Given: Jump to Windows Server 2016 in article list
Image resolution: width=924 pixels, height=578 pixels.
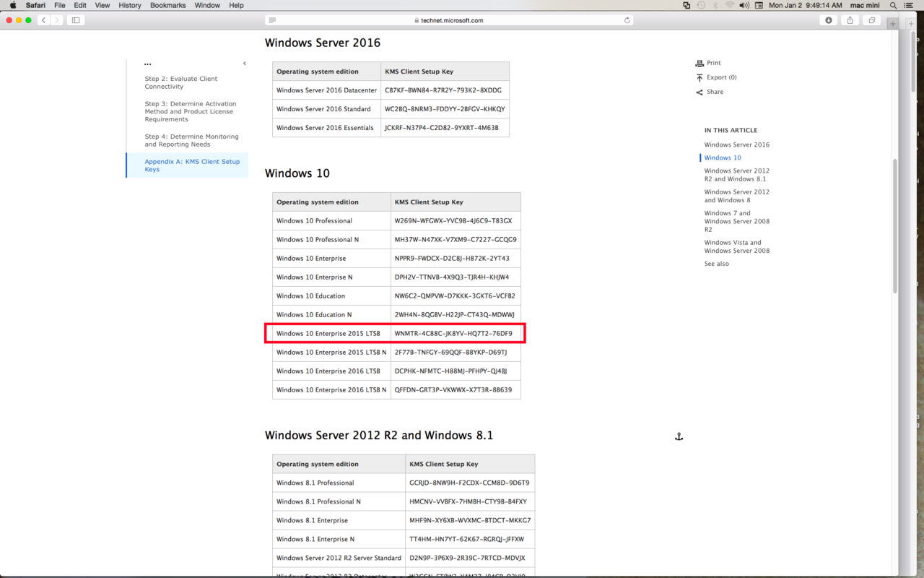Looking at the screenshot, I should coord(737,144).
